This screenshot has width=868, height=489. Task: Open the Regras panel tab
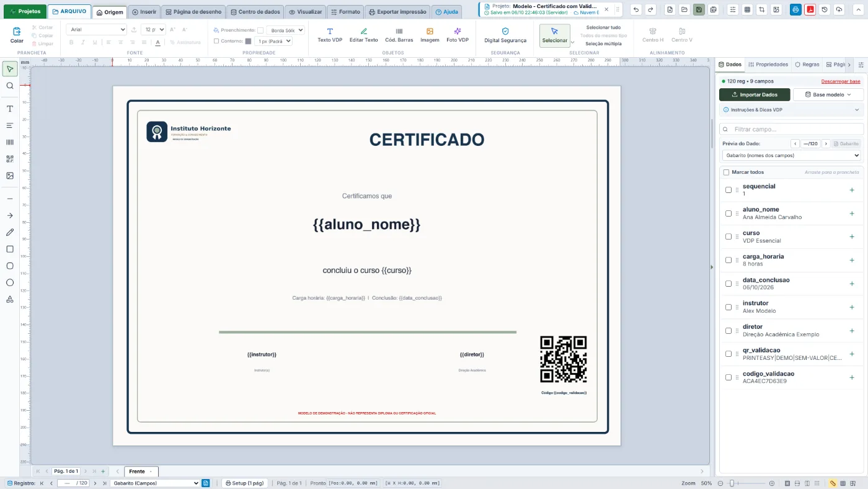807,65
